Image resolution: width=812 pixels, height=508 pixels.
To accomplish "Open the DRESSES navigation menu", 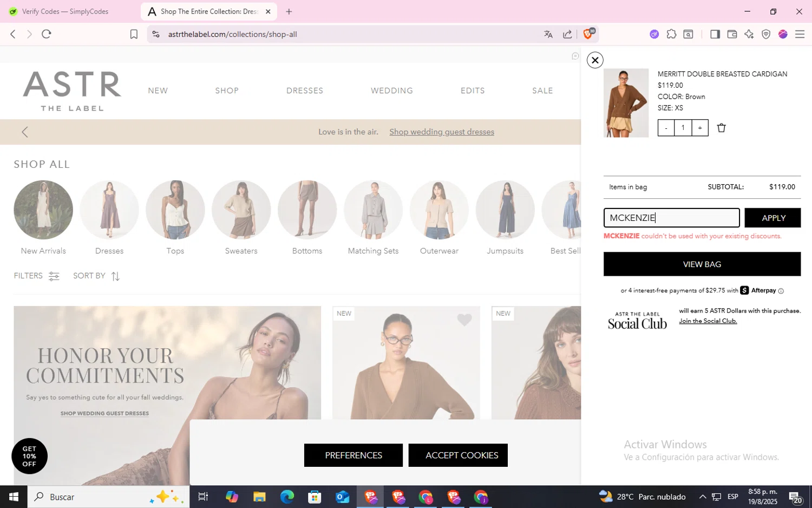I will coord(305,90).
